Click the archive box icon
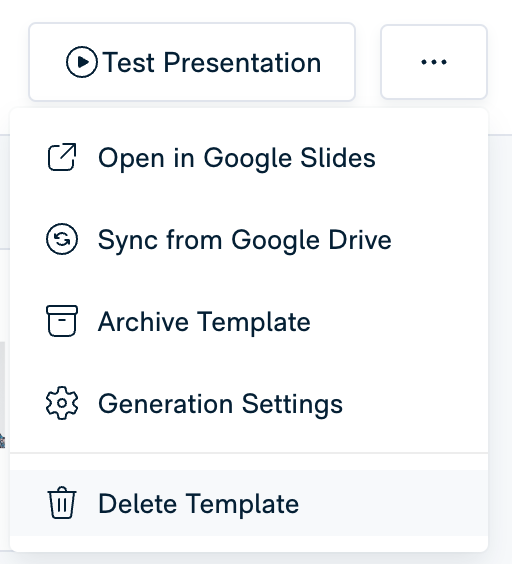512x564 pixels. tap(62, 321)
